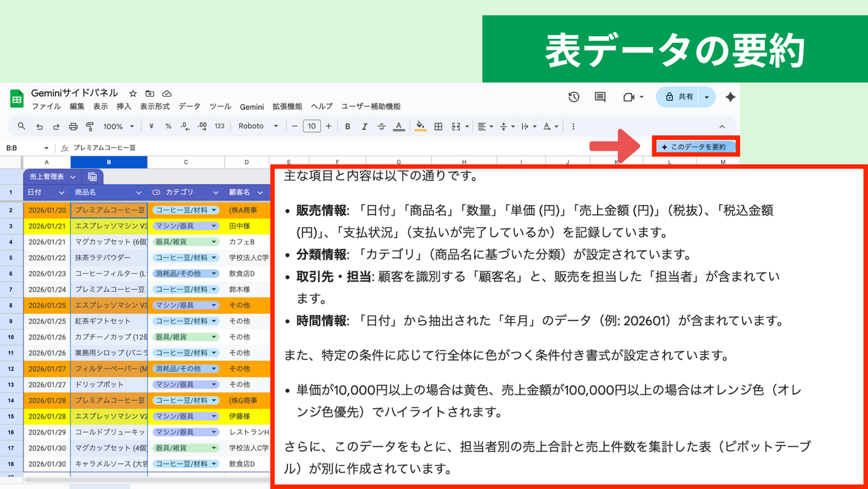This screenshot has height=489, width=868.
Task: Toggle italic formatting
Action: pos(364,126)
